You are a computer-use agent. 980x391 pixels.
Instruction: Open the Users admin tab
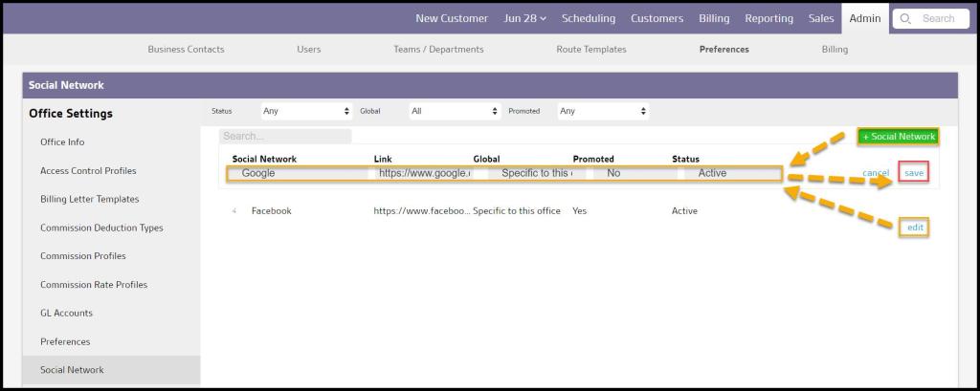pos(309,49)
